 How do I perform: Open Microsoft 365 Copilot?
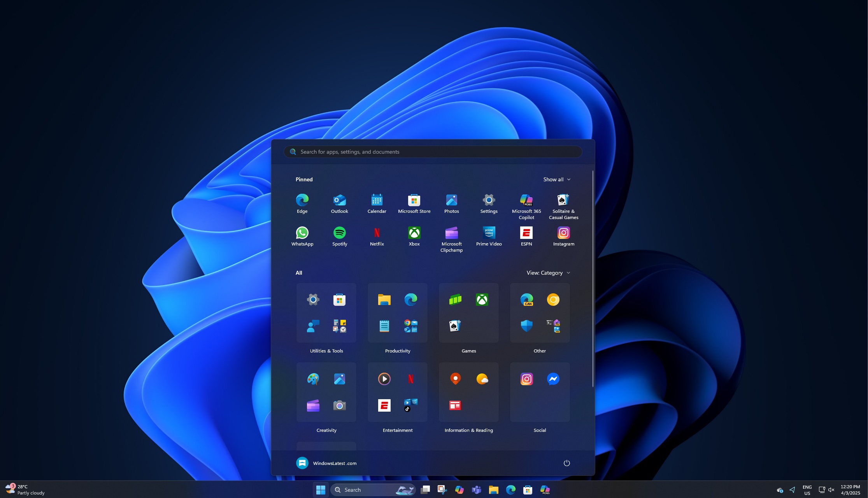(526, 200)
